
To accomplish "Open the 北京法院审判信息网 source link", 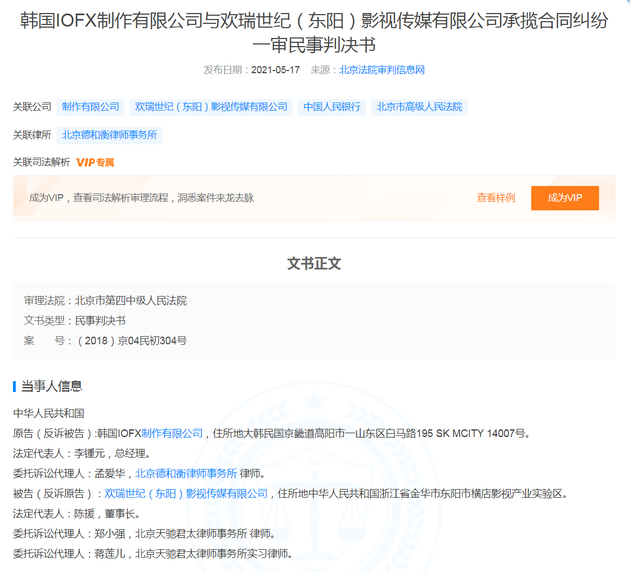I will click(382, 70).
